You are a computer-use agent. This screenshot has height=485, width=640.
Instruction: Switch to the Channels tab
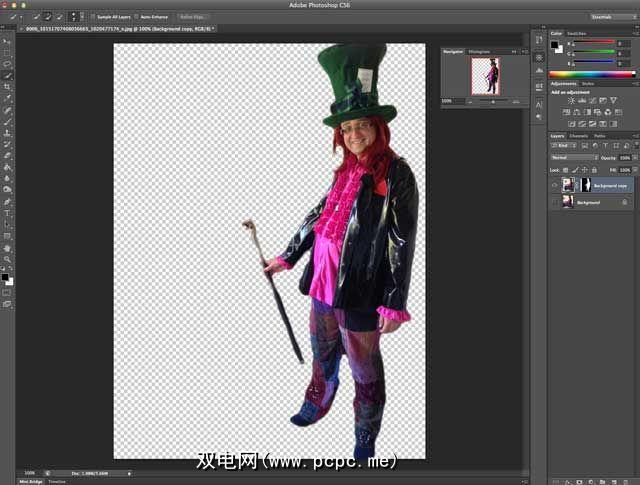(578, 136)
